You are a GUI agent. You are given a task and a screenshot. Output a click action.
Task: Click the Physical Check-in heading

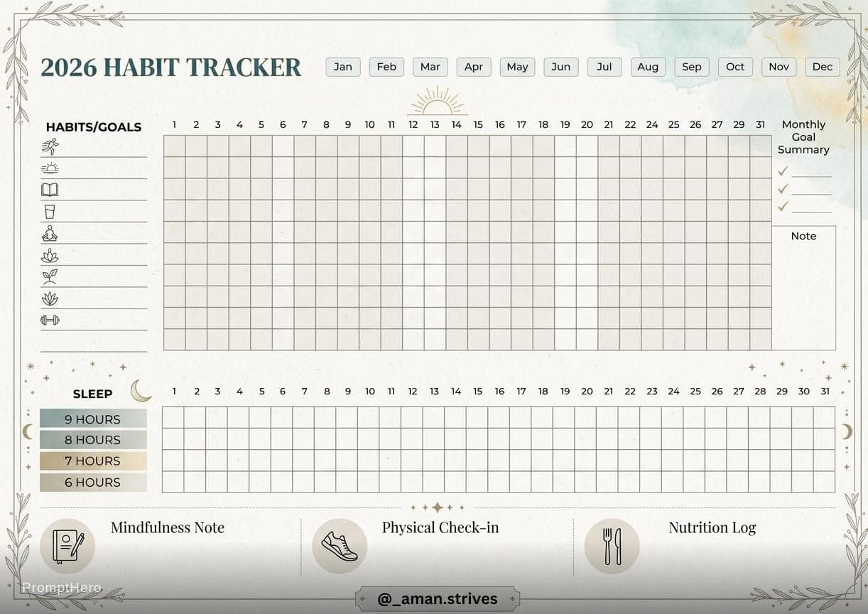pyautogui.click(x=440, y=528)
